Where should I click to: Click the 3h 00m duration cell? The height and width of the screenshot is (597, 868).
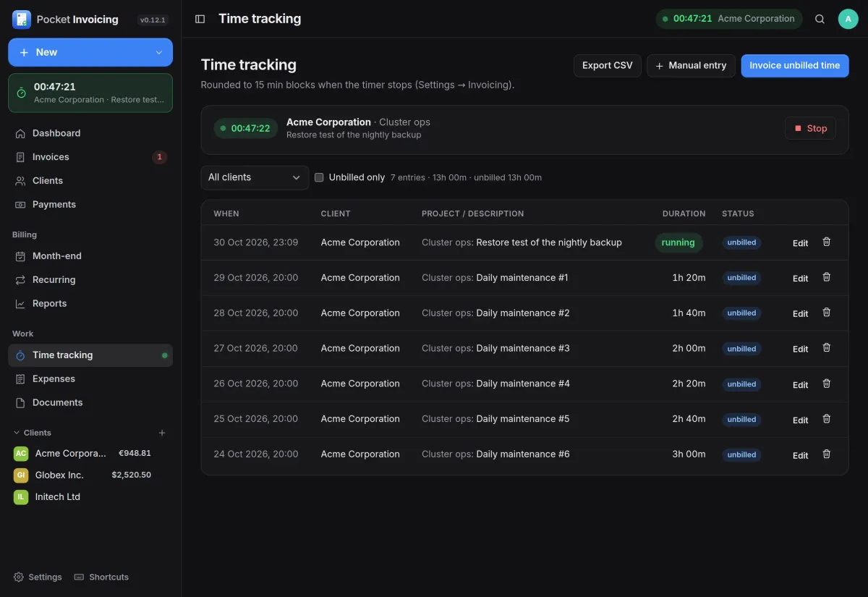[x=689, y=454]
